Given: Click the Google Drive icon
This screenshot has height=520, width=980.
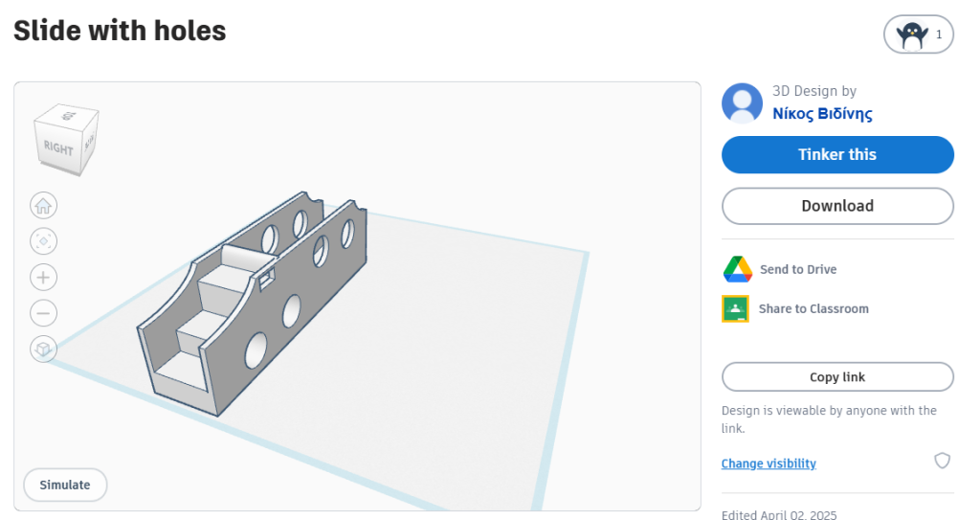Looking at the screenshot, I should 737,270.
